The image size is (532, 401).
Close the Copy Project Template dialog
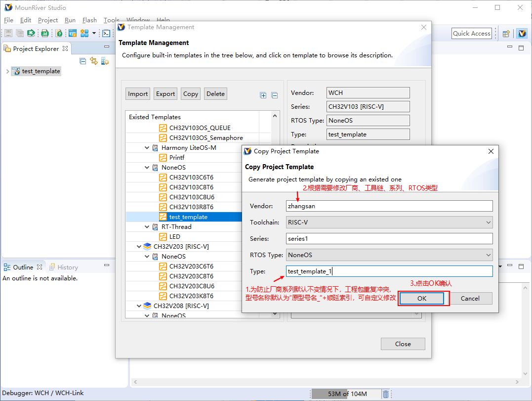[491, 151]
